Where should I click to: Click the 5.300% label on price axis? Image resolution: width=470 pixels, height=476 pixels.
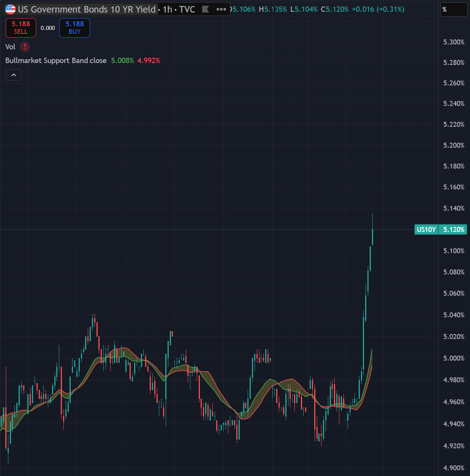tap(454, 42)
